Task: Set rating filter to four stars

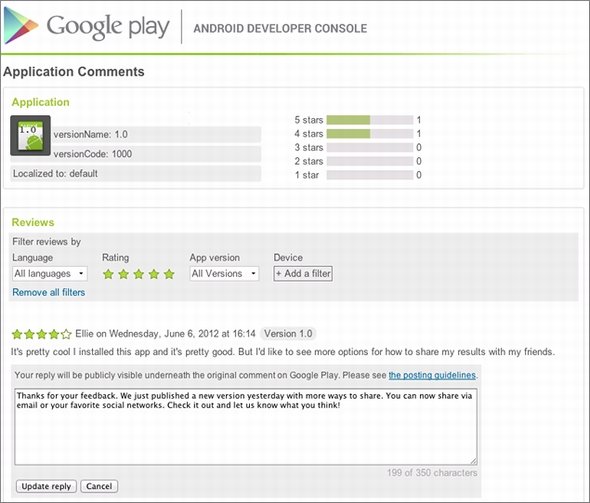Action: pos(154,274)
